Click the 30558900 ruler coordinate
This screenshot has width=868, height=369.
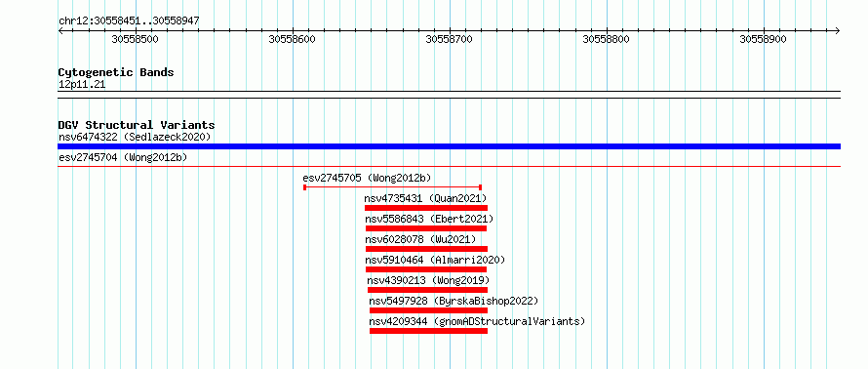pyautogui.click(x=763, y=39)
